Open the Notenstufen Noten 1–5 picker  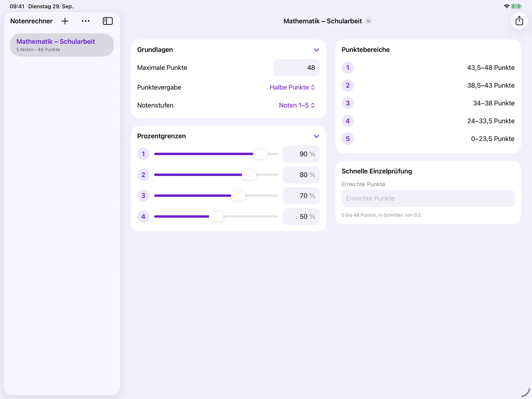click(x=297, y=106)
